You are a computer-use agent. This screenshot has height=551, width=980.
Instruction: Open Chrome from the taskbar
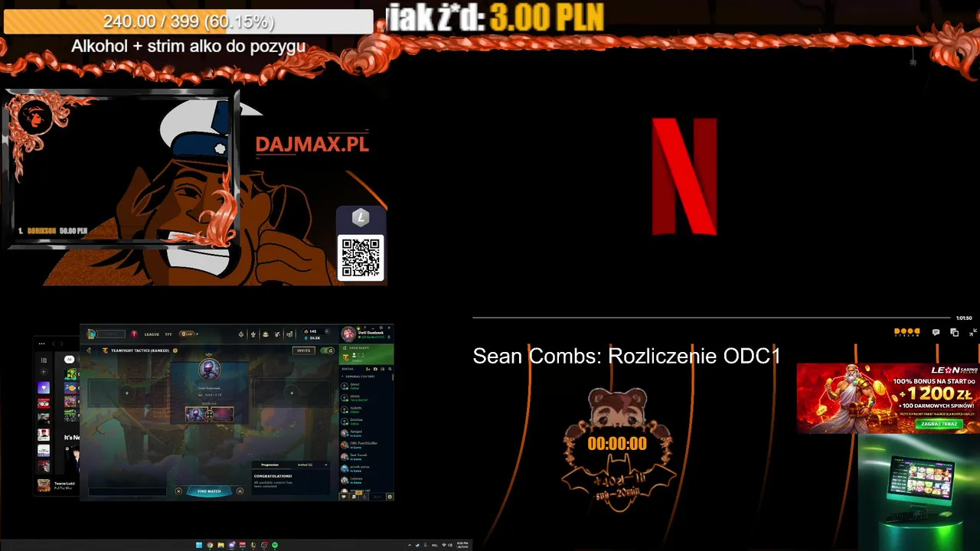(210, 545)
